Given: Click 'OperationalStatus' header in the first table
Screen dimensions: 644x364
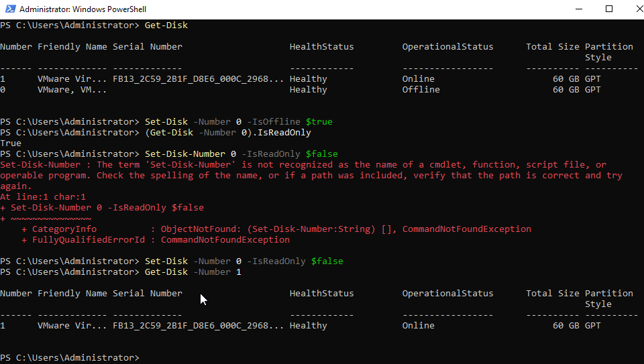Looking at the screenshot, I should [x=447, y=47].
